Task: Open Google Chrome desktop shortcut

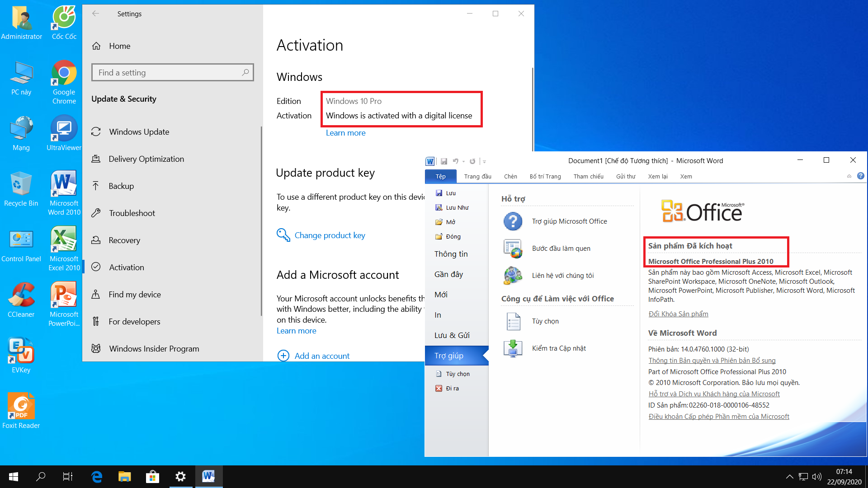Action: [x=64, y=82]
